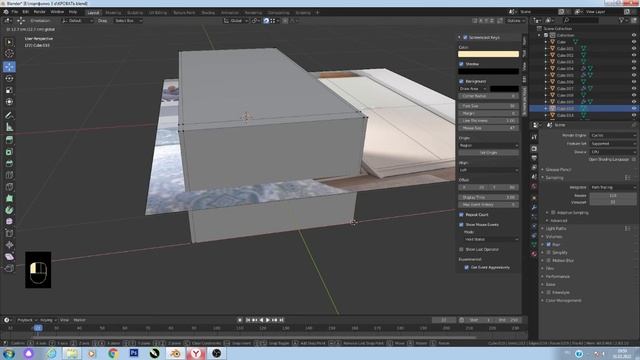
Task: Open the Integrator Path Tracing dropdown
Action: [613, 187]
